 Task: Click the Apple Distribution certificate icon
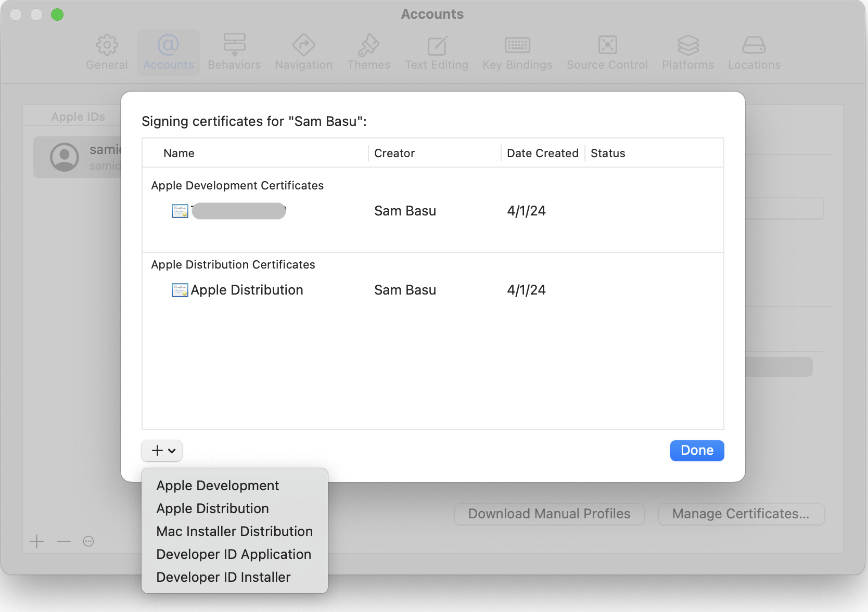pyautogui.click(x=180, y=290)
